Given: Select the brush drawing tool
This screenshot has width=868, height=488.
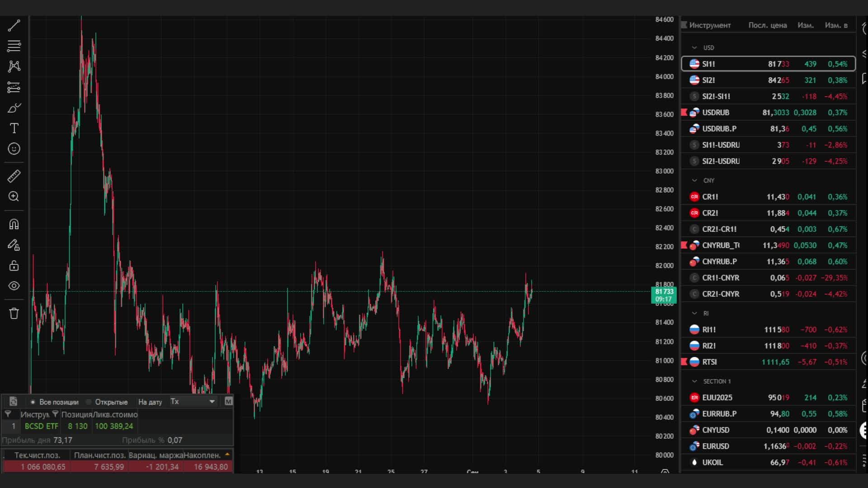Looking at the screenshot, I should tap(14, 108).
